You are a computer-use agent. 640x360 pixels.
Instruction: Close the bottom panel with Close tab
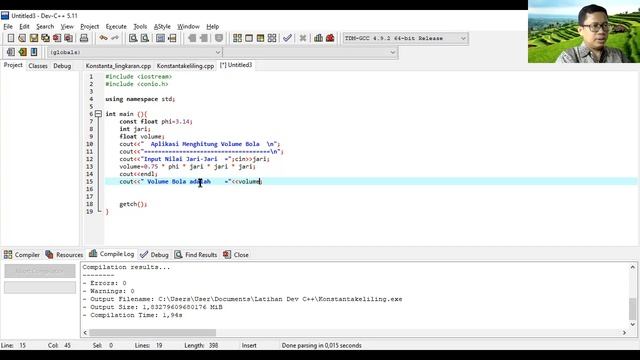click(x=236, y=255)
